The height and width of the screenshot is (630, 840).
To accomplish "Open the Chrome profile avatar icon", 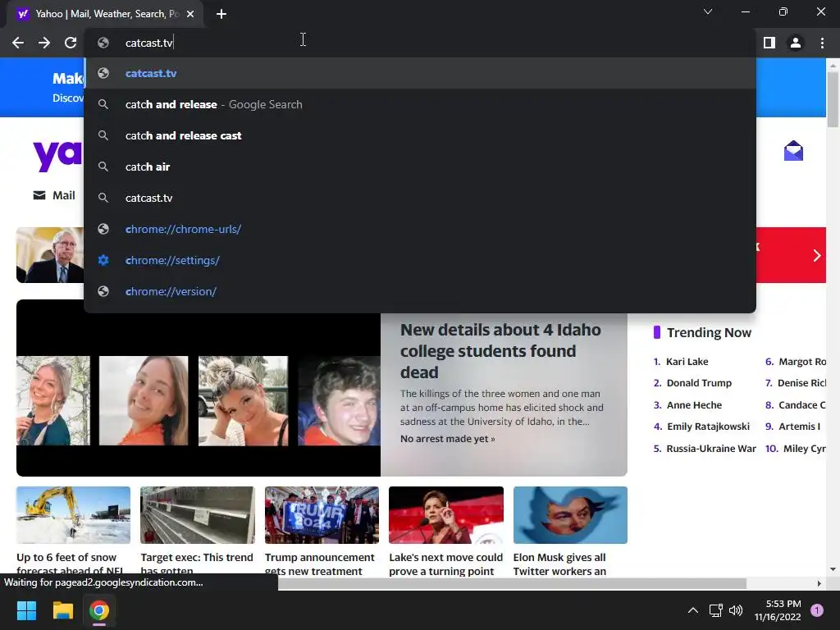I will [796, 43].
